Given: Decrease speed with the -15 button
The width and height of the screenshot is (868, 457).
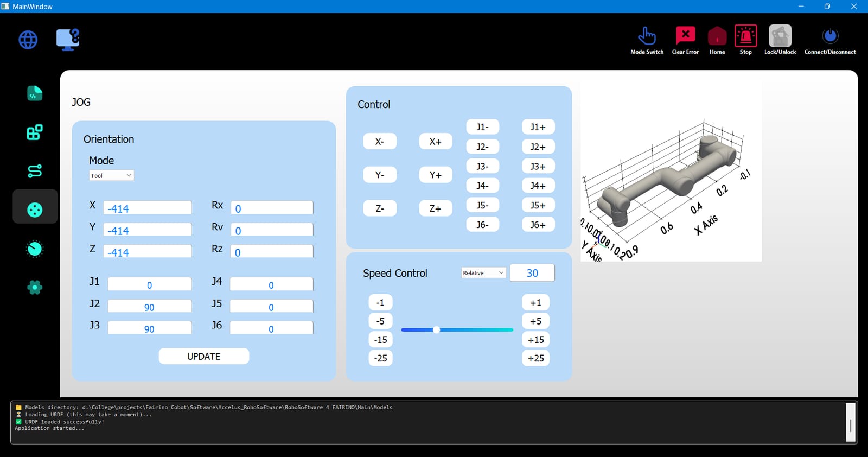Looking at the screenshot, I should pyautogui.click(x=380, y=340).
